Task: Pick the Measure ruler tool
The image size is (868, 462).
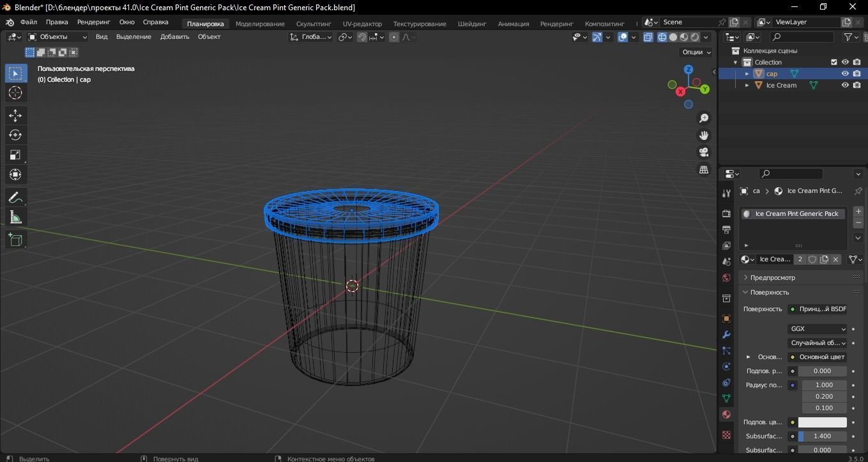Action: [15, 217]
